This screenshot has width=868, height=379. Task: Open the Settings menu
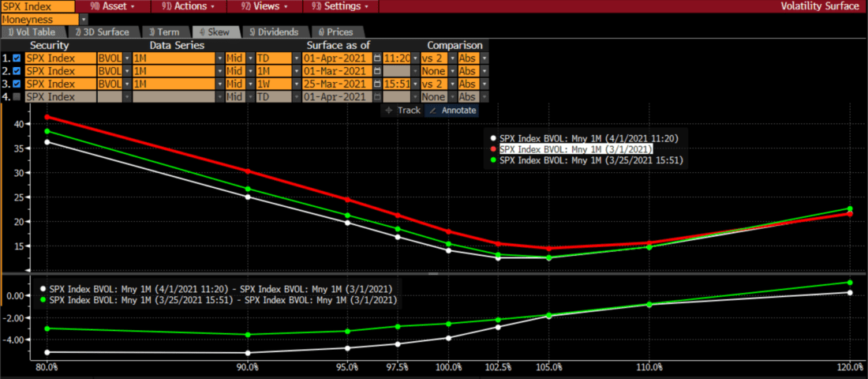pyautogui.click(x=341, y=6)
